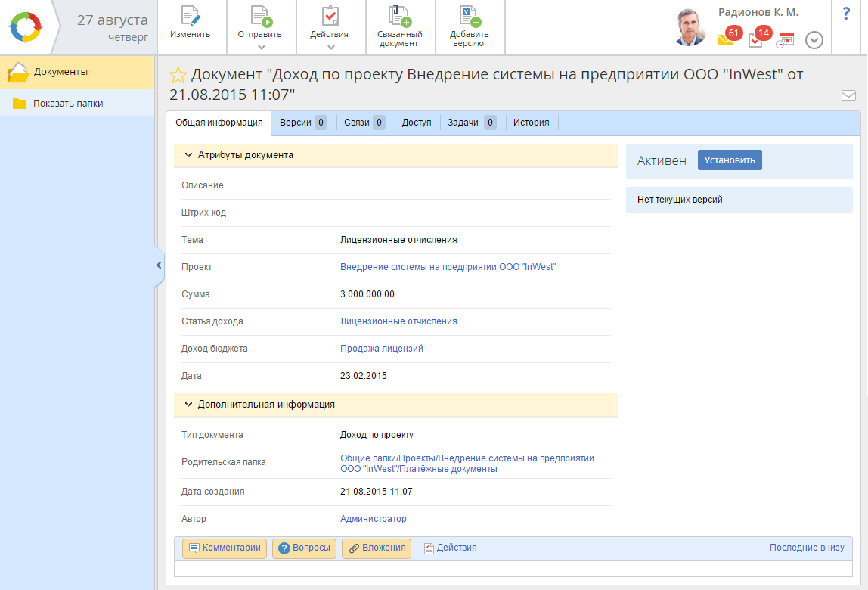868x590 pixels.
Task: Click the Связанный документ toolbar icon
Action: pos(399,16)
